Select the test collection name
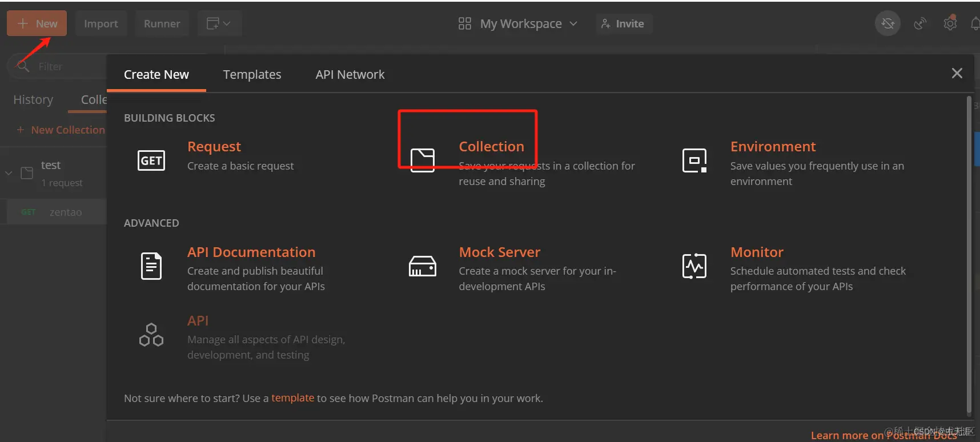The image size is (980, 442). click(51, 165)
